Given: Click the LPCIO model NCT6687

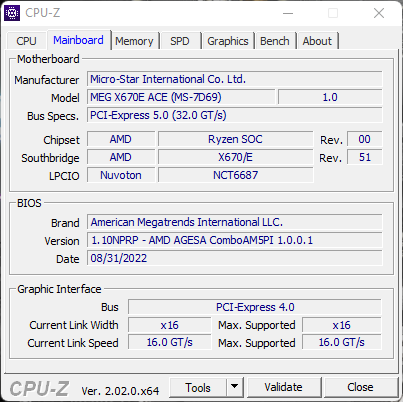Looking at the screenshot, I should [x=236, y=175].
